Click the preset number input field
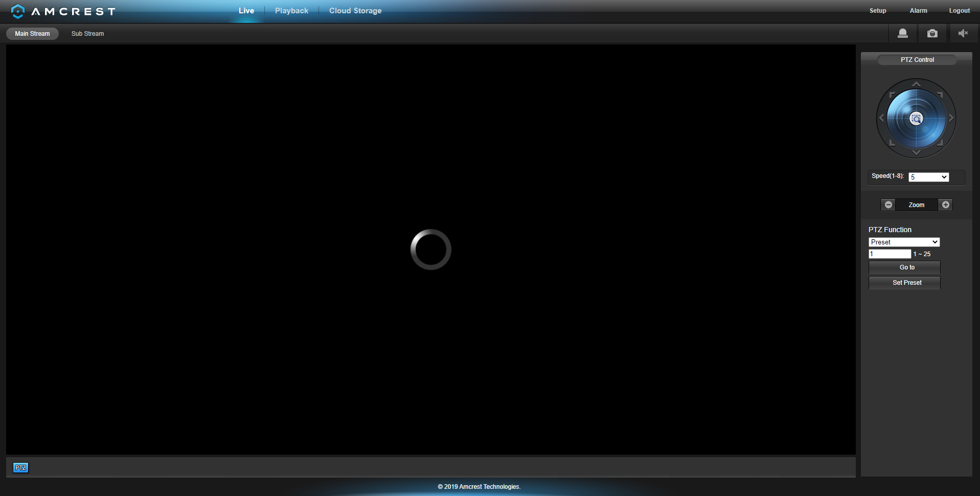980x496 pixels. coord(890,254)
